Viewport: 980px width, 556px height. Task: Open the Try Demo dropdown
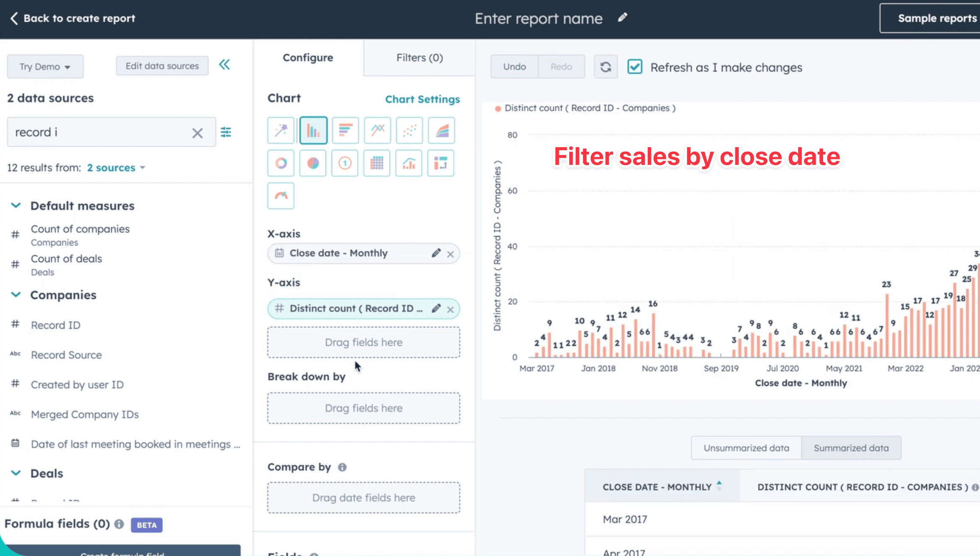click(45, 66)
